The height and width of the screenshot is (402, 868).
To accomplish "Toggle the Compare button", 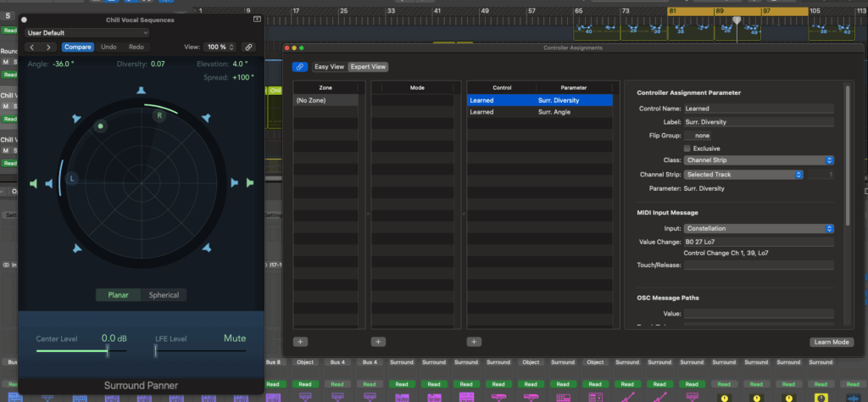I will point(78,47).
